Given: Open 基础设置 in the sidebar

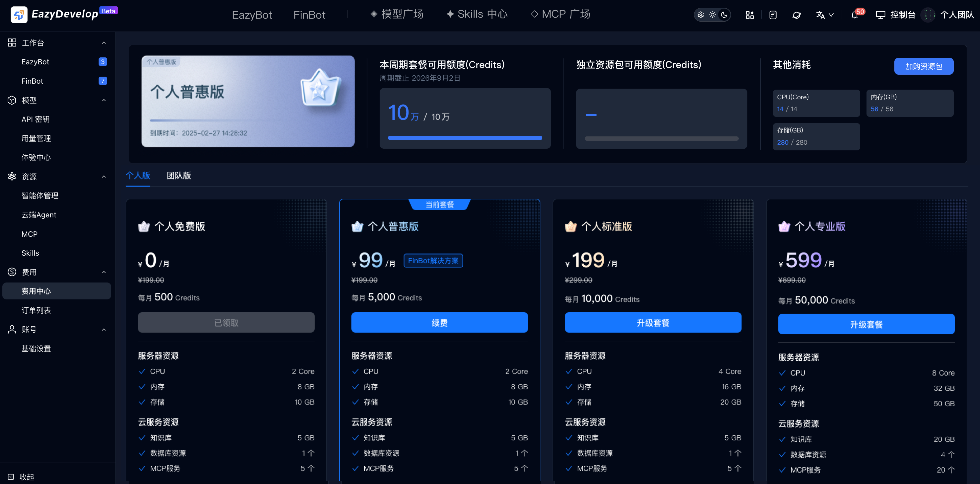Looking at the screenshot, I should (x=57, y=349).
